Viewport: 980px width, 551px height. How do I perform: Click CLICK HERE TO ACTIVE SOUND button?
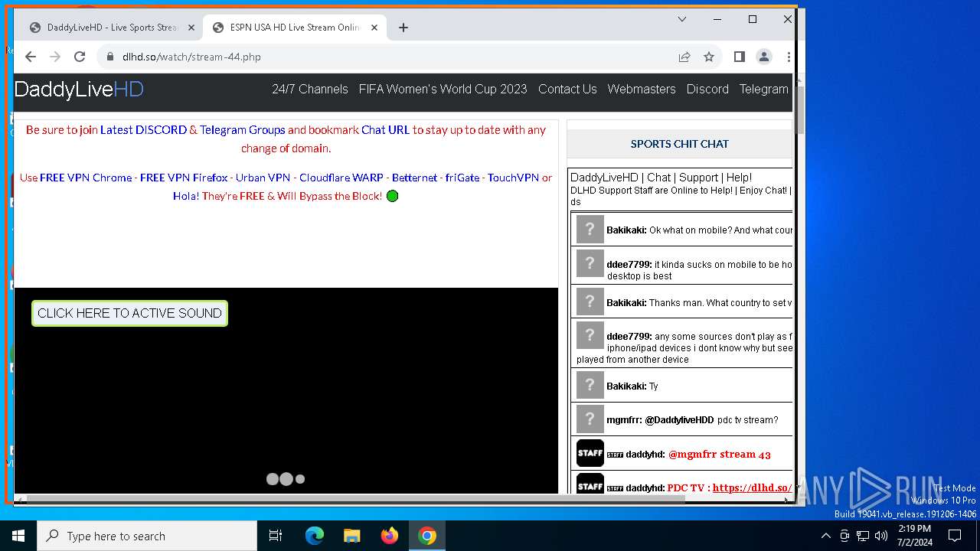[x=129, y=313]
